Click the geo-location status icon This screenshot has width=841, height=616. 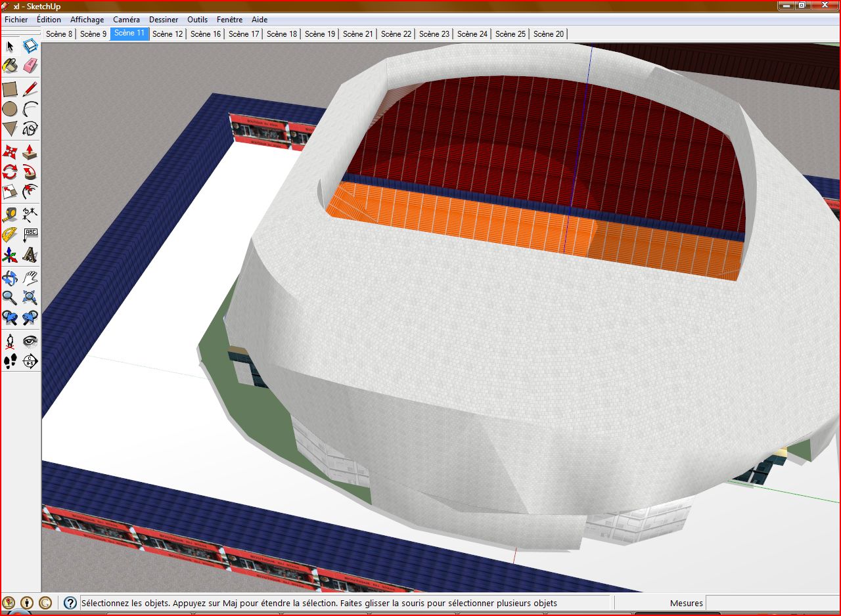click(9, 602)
